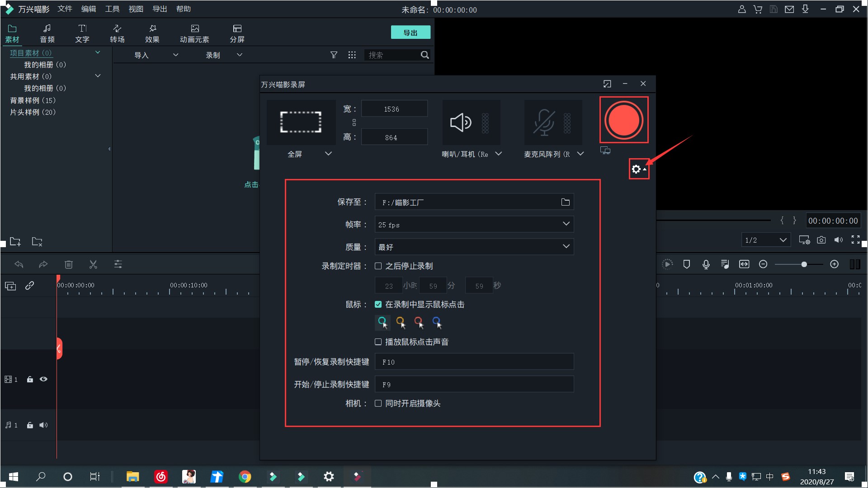Open the audio mixer icon
Image resolution: width=868 pixels, height=488 pixels.
[725, 264]
